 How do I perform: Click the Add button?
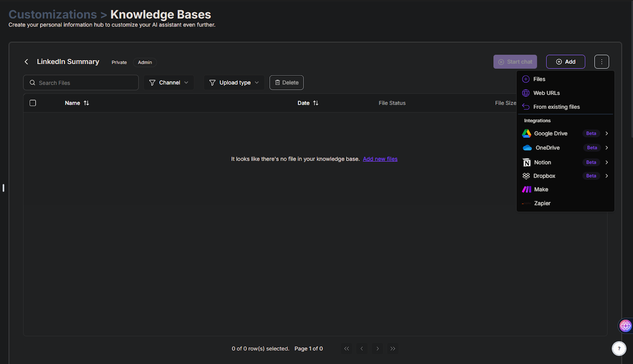tap(565, 62)
